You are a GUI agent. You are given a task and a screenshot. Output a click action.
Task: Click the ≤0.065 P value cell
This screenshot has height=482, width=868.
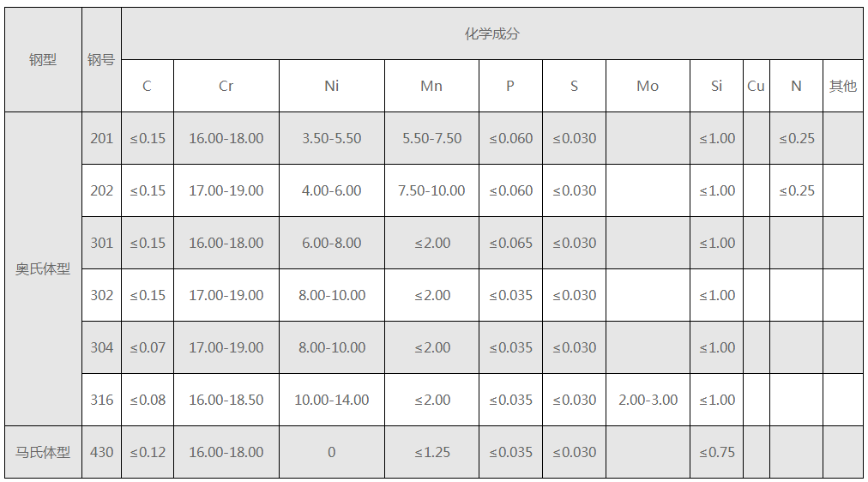tap(510, 243)
